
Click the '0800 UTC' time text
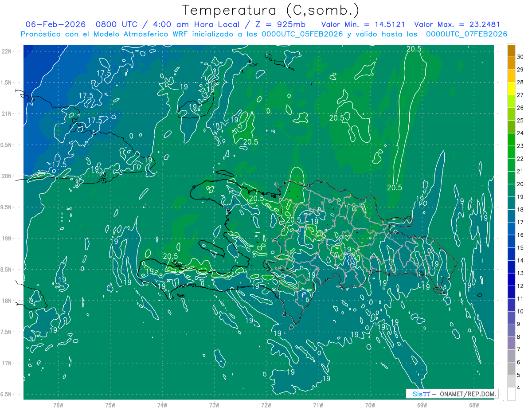tap(116, 24)
